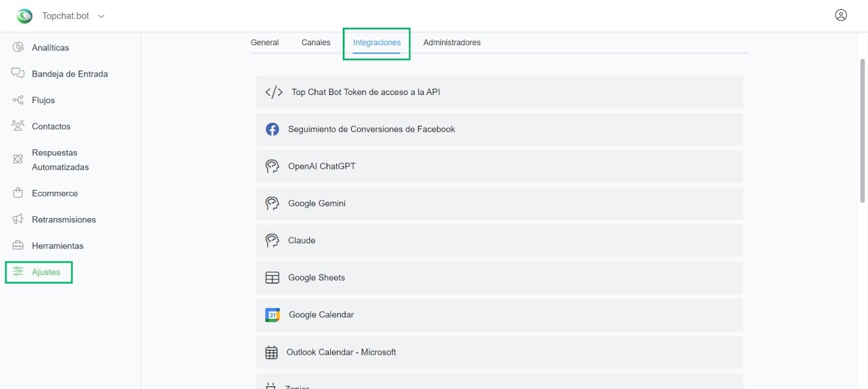
Task: Click the Facebook logo icon
Action: (x=272, y=129)
